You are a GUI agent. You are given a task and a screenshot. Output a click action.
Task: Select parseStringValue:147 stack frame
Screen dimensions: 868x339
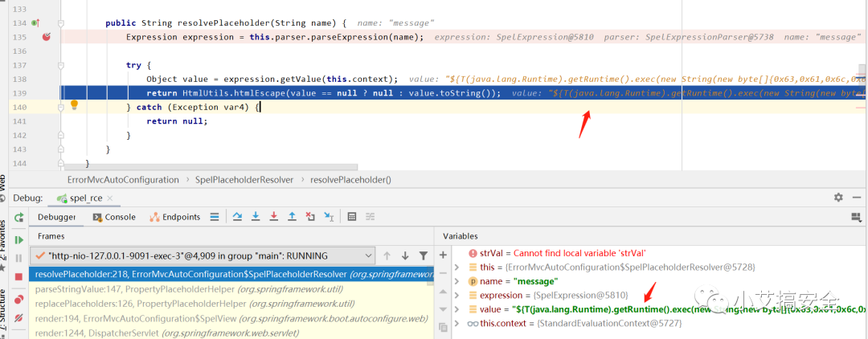(x=232, y=289)
